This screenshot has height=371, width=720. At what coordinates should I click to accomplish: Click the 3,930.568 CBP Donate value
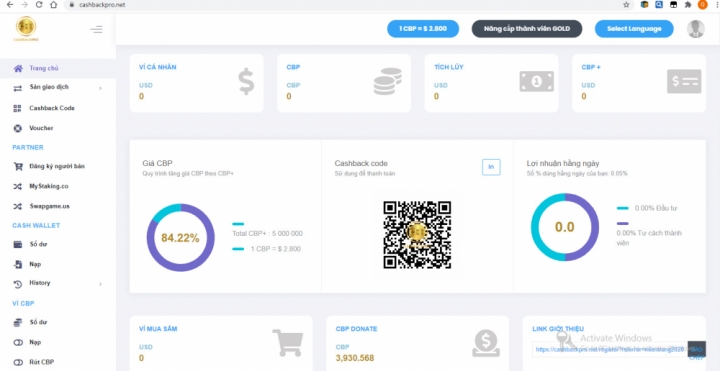click(355, 358)
